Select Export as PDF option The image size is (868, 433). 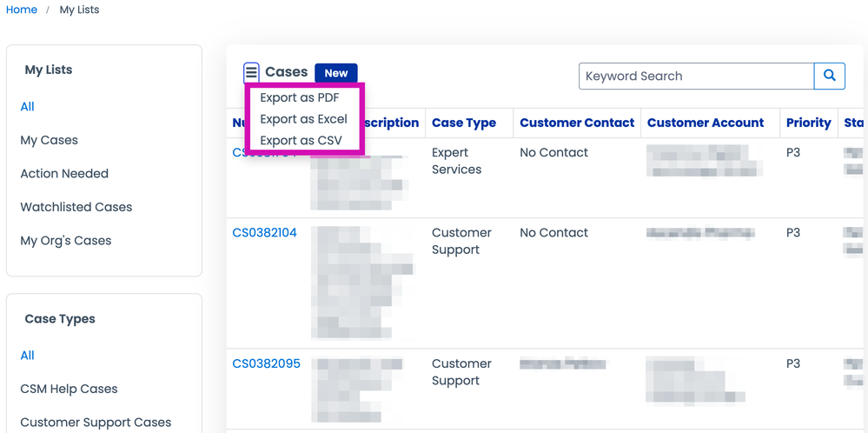coord(300,97)
